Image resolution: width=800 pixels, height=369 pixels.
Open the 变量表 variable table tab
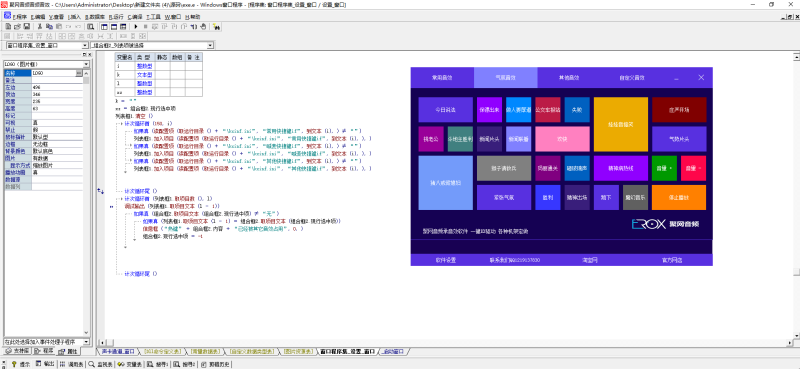click(129, 364)
